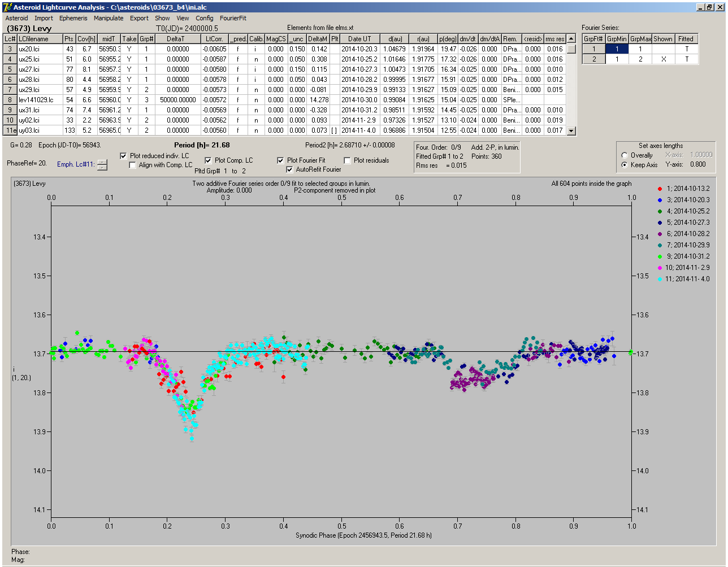
Task: Open the Ephemeris menu
Action: coord(73,18)
